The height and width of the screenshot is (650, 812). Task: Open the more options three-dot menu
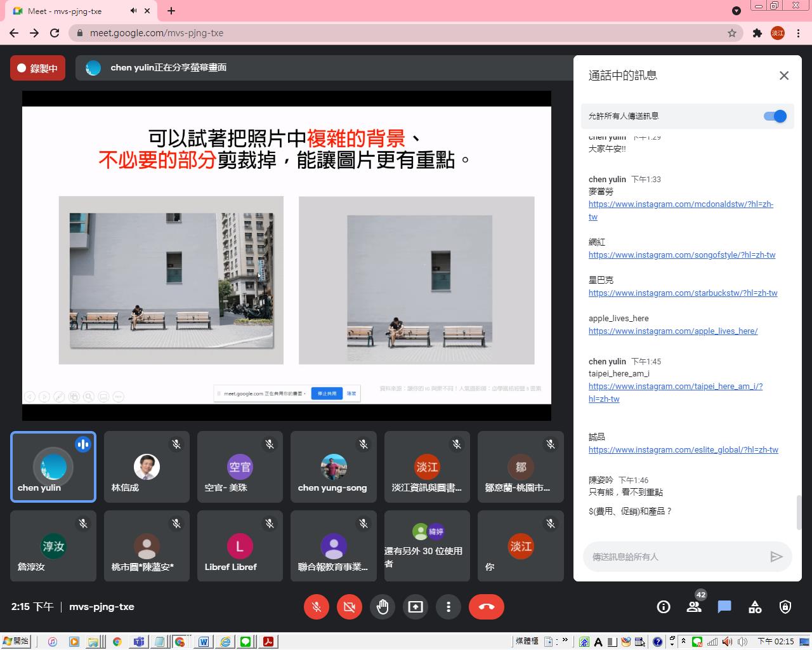[449, 607]
